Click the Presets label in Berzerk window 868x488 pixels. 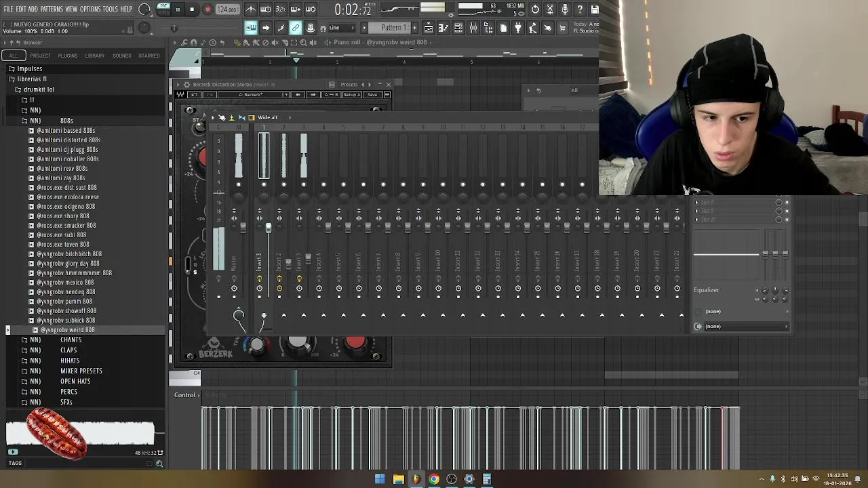349,85
